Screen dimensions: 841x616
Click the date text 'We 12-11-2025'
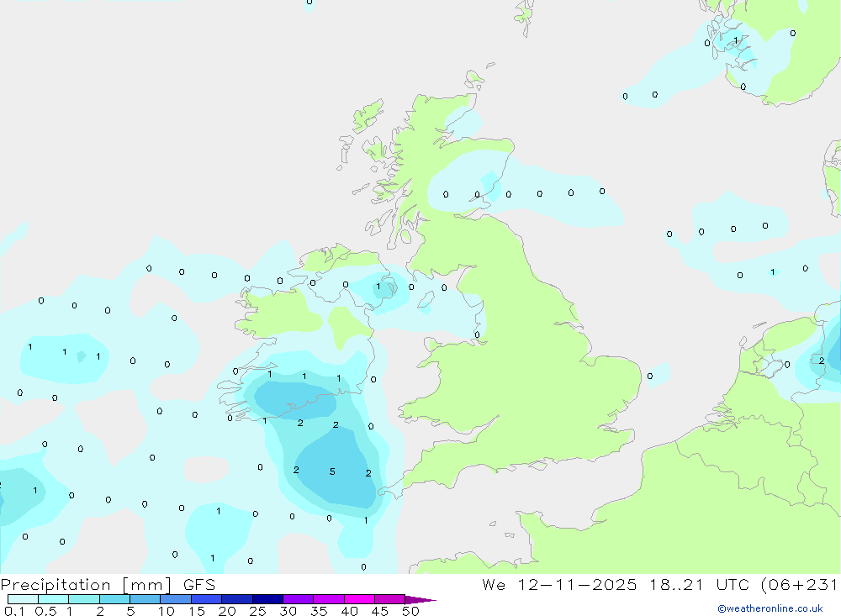(559, 584)
